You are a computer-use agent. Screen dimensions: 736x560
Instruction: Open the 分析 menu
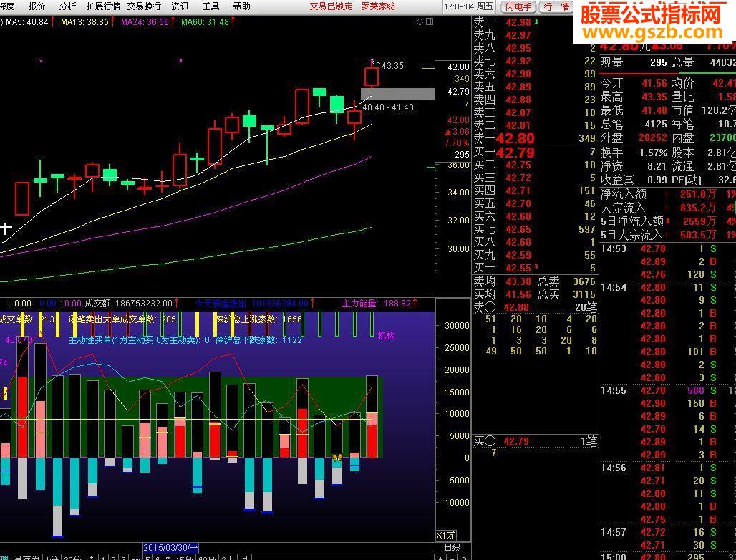pos(67,6)
